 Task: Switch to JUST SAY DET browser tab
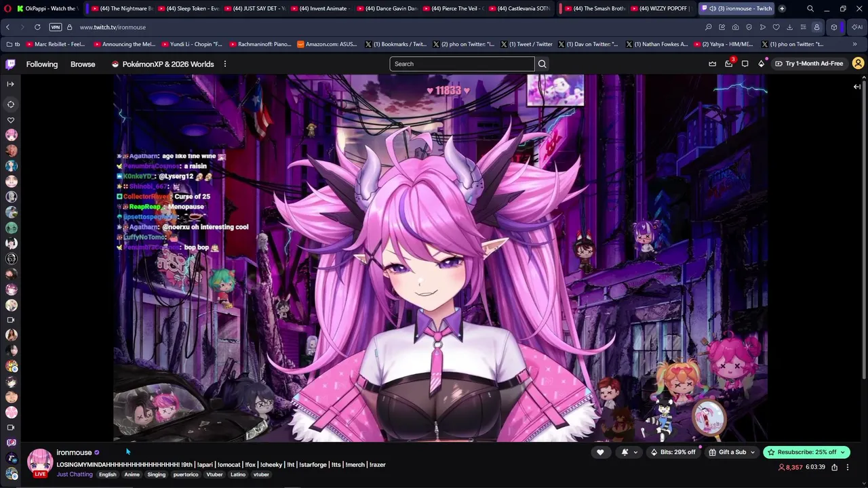coord(255,8)
